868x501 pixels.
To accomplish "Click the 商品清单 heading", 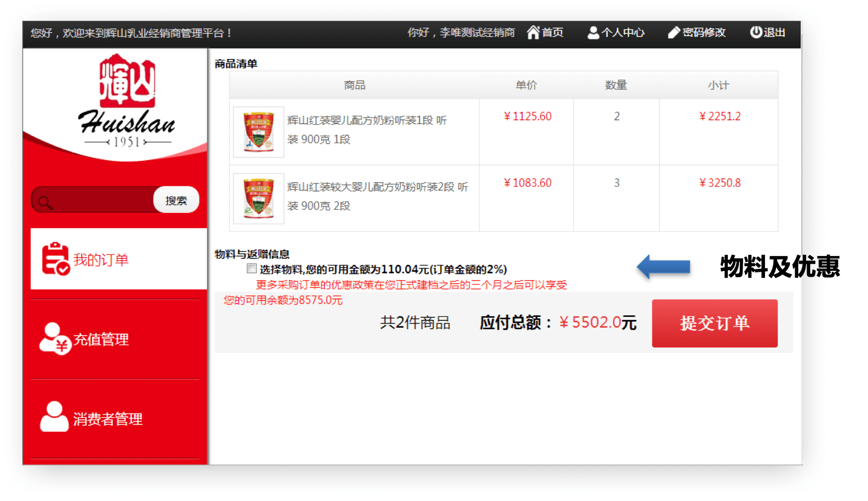I will coord(236,64).
